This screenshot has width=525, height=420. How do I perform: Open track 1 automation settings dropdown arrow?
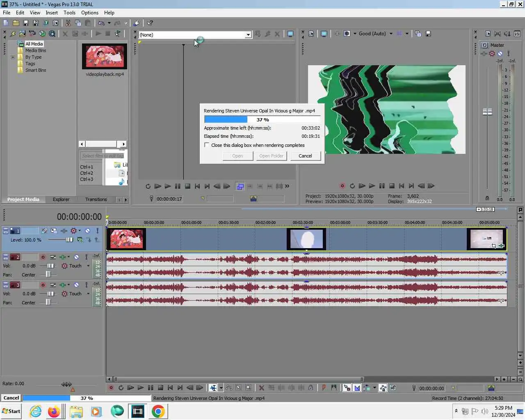coord(80,231)
